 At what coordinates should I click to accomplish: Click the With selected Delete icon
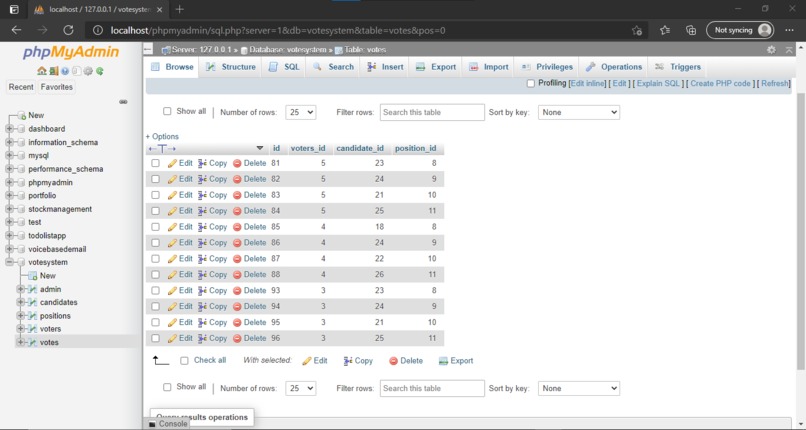pyautogui.click(x=393, y=361)
